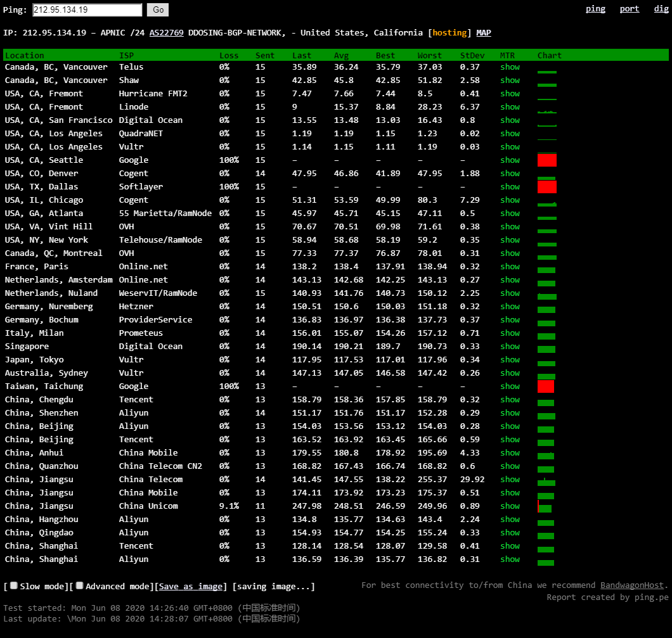
Task: Click the Loss column header
Action: tap(228, 55)
